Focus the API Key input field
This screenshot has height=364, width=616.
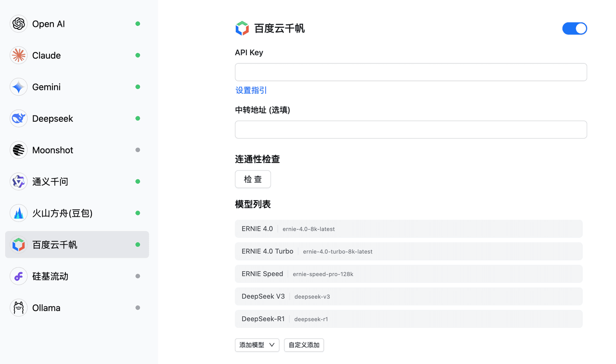click(x=411, y=72)
